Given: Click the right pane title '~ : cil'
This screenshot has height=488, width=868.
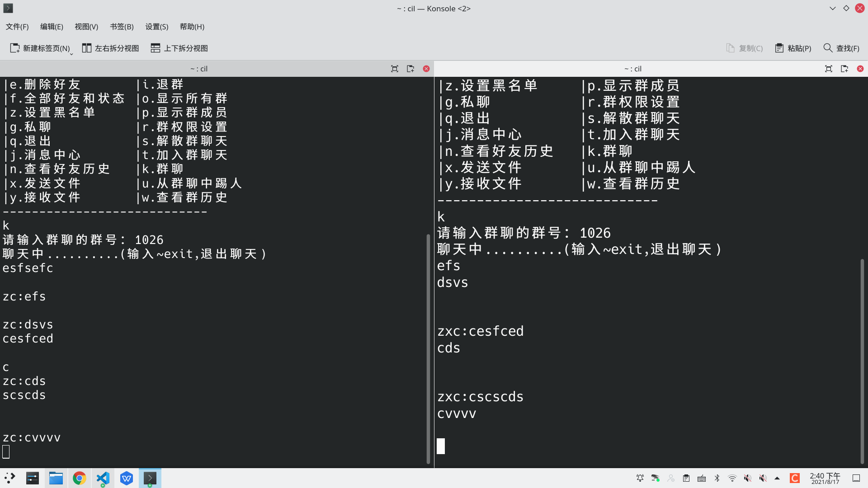Looking at the screenshot, I should point(633,69).
